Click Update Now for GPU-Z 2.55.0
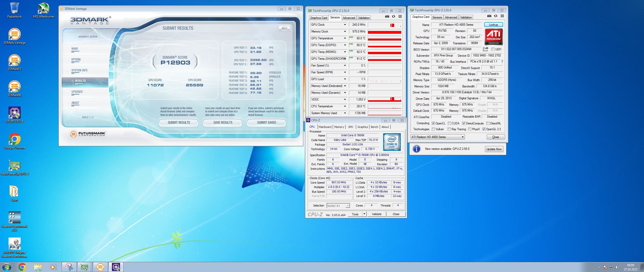This screenshot has width=644, height=272. [494, 149]
